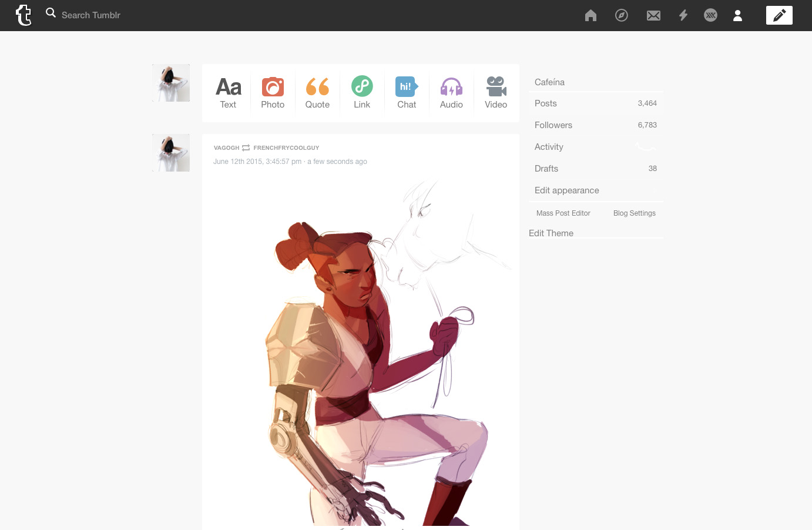The width and height of the screenshot is (812, 530).
Task: Open the Inbox envelope icon
Action: coord(653,15)
